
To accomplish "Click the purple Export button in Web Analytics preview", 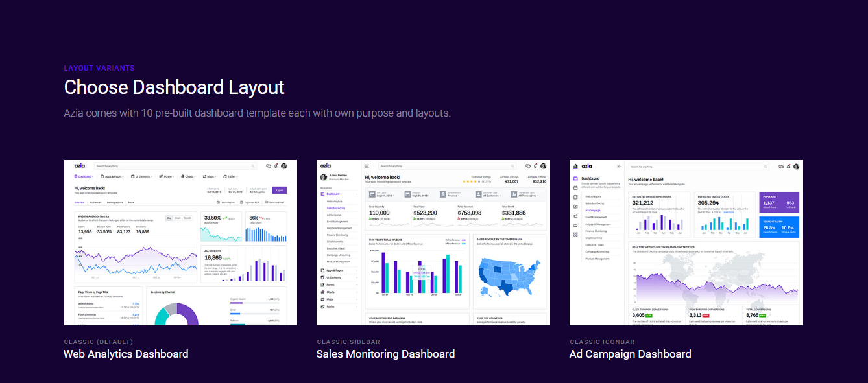I will 280,191.
